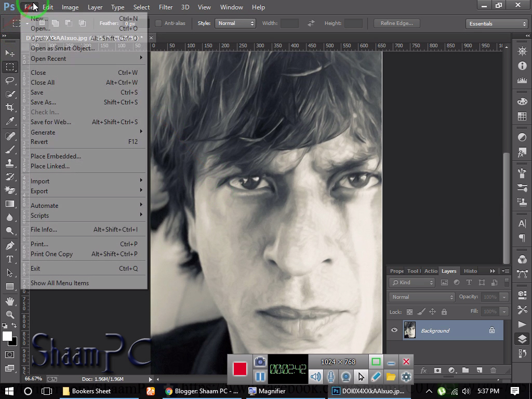Select the Quick Selection tool
532x399 pixels.
(x=10, y=94)
